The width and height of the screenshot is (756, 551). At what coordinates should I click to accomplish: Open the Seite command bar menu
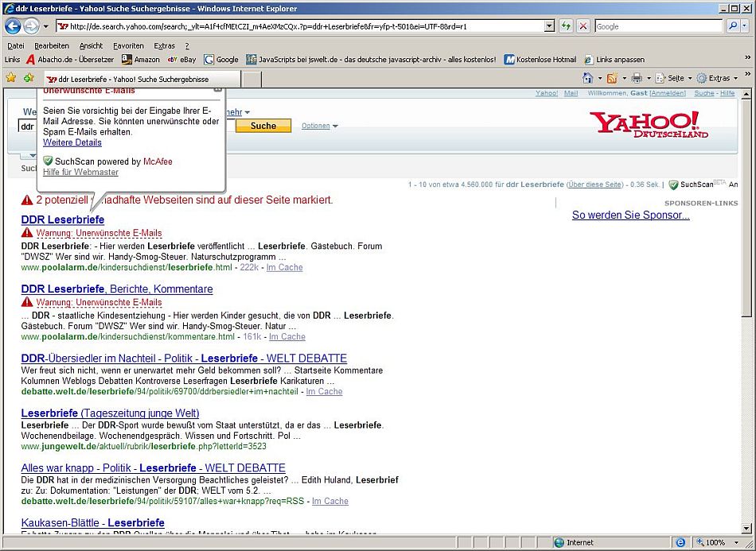[673, 78]
